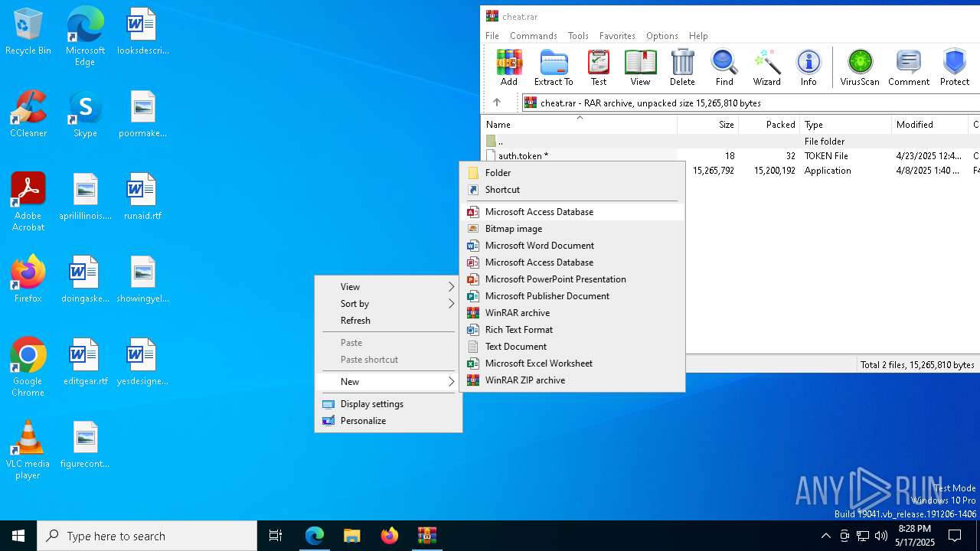Create a new Shortcut
This screenshot has width=980, height=551.
pyautogui.click(x=572, y=190)
